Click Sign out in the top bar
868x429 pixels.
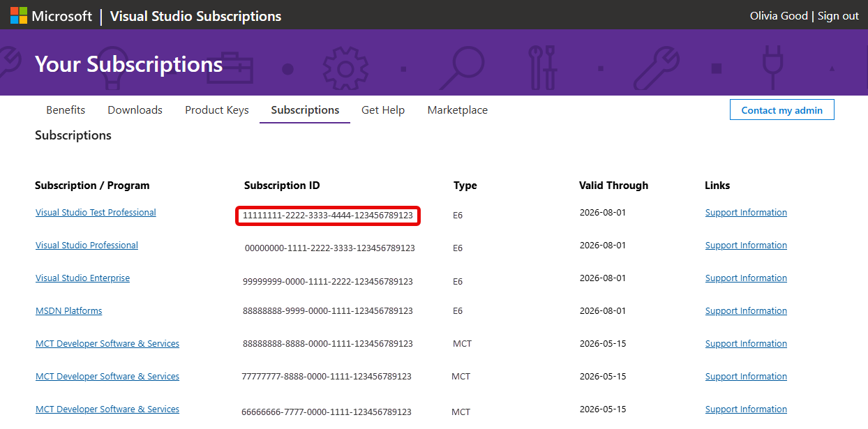tap(838, 15)
